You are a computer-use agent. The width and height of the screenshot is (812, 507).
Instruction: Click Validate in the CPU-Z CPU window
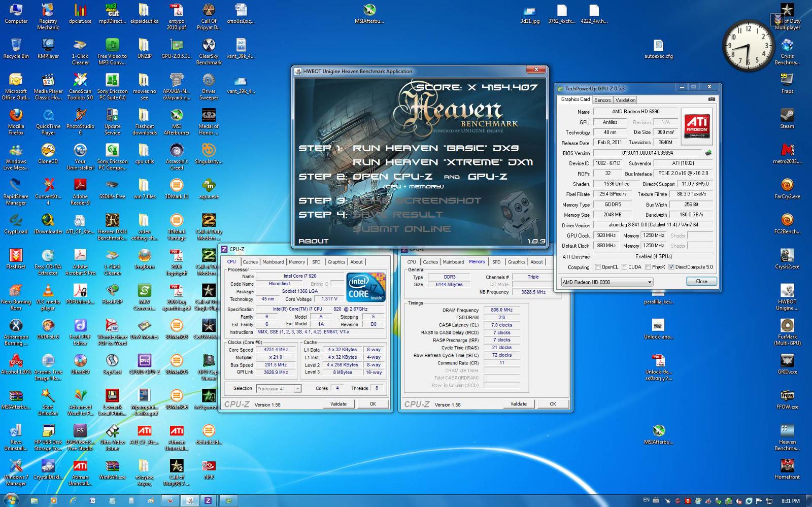(x=339, y=404)
